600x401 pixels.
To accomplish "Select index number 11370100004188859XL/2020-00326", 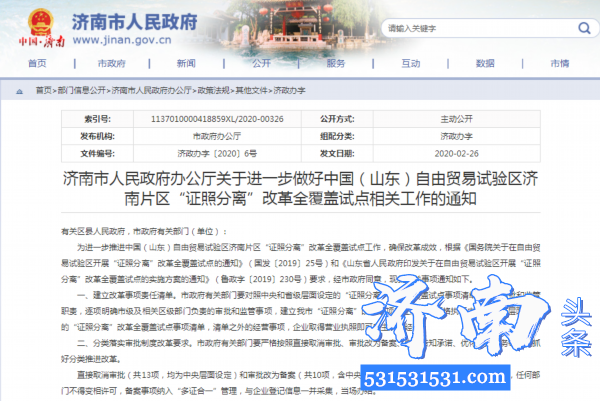I will pyautogui.click(x=217, y=119).
